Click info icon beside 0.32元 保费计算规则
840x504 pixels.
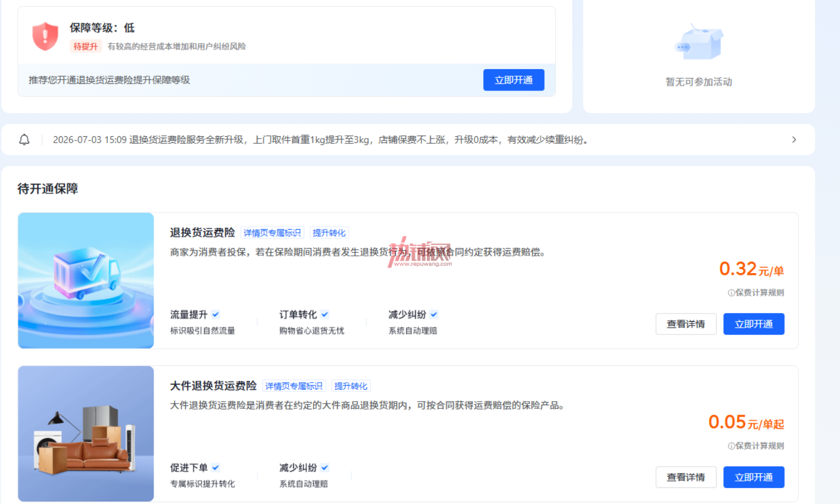[x=731, y=293]
